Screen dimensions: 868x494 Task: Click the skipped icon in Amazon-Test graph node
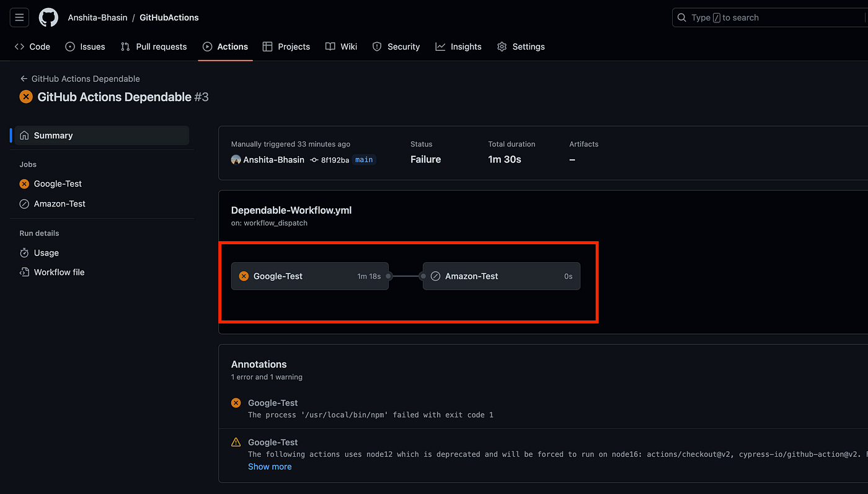(x=435, y=276)
